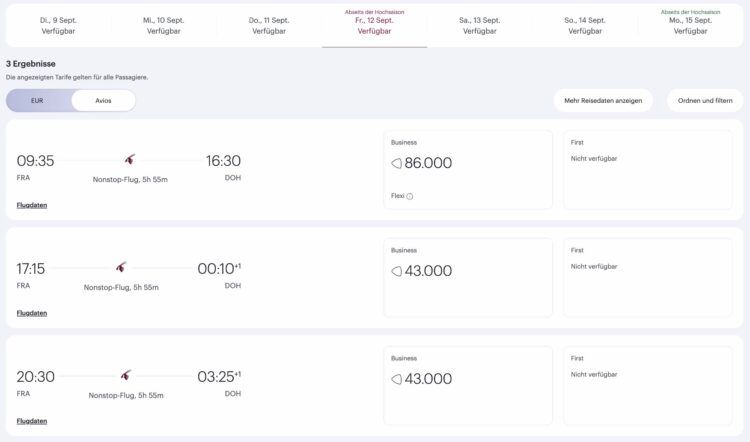Select the Business 86.000 Avios fare
This screenshot has width=750, height=442.
pos(467,170)
